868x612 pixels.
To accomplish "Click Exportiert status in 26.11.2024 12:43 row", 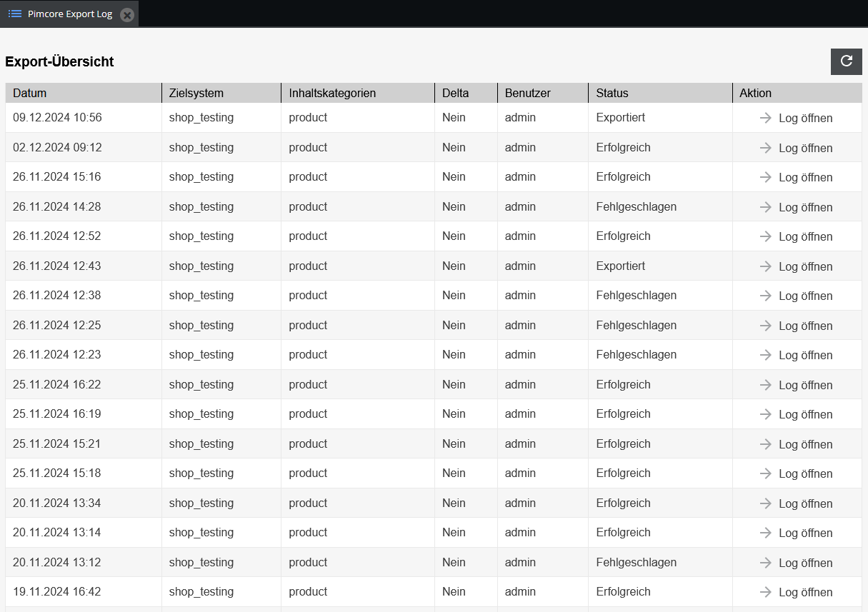I will pos(620,266).
